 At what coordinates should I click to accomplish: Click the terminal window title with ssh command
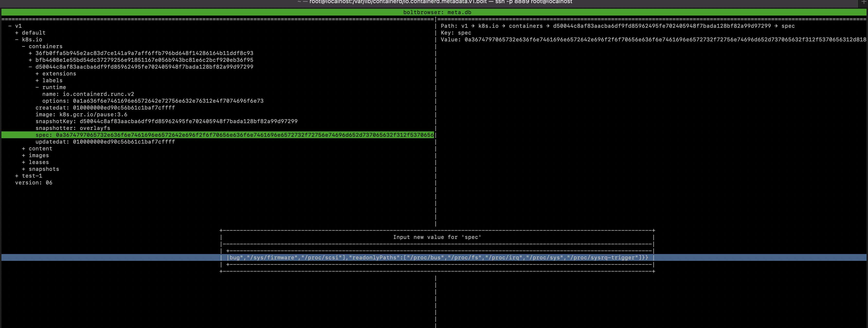[x=435, y=2]
